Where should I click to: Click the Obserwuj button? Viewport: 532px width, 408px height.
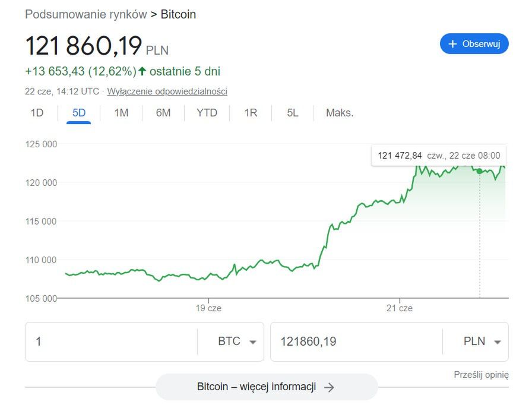[474, 43]
